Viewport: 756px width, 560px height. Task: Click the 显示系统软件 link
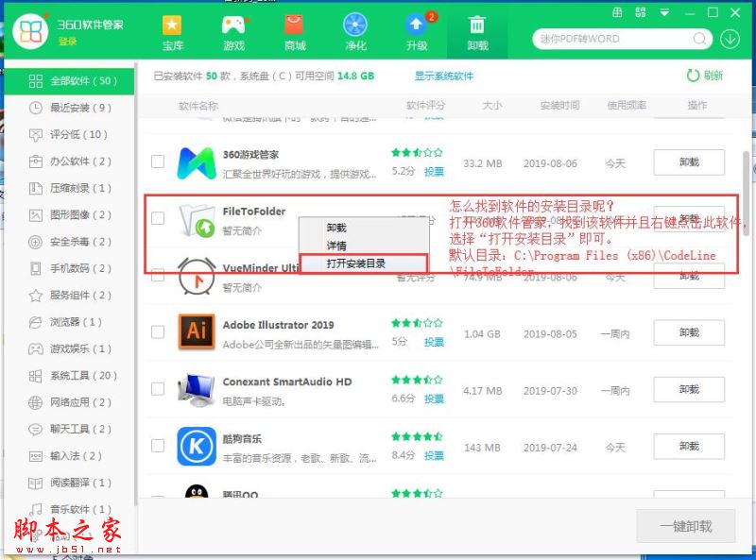(443, 76)
